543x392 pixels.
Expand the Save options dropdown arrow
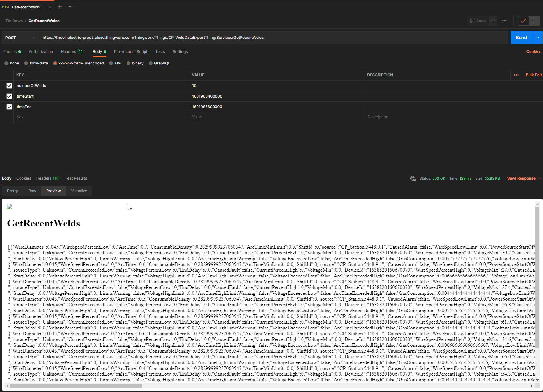493,21
